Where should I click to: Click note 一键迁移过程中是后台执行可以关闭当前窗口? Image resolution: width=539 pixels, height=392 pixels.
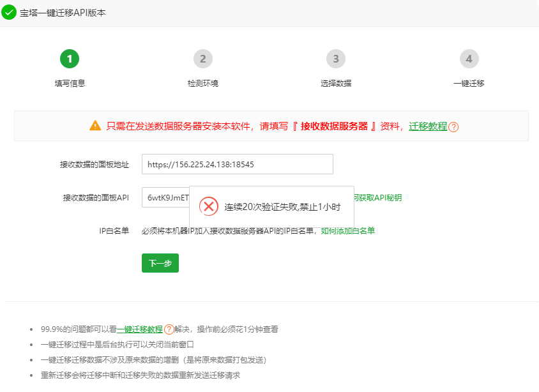118,345
